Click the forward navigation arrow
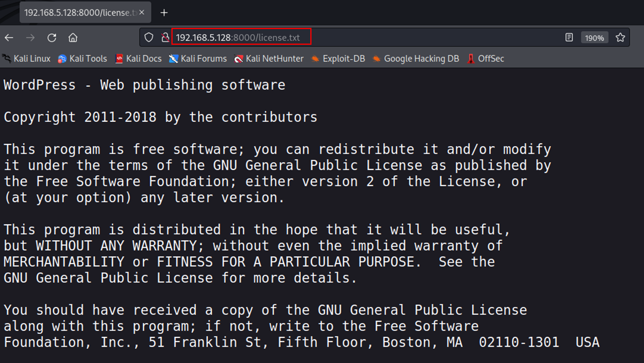 [30, 37]
